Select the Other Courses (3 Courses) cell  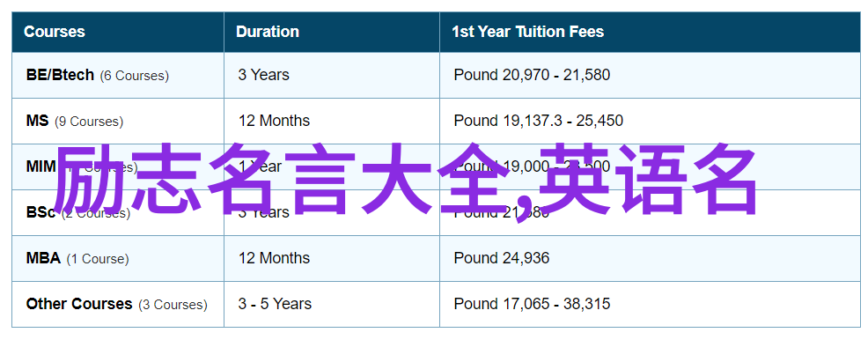coord(118,305)
